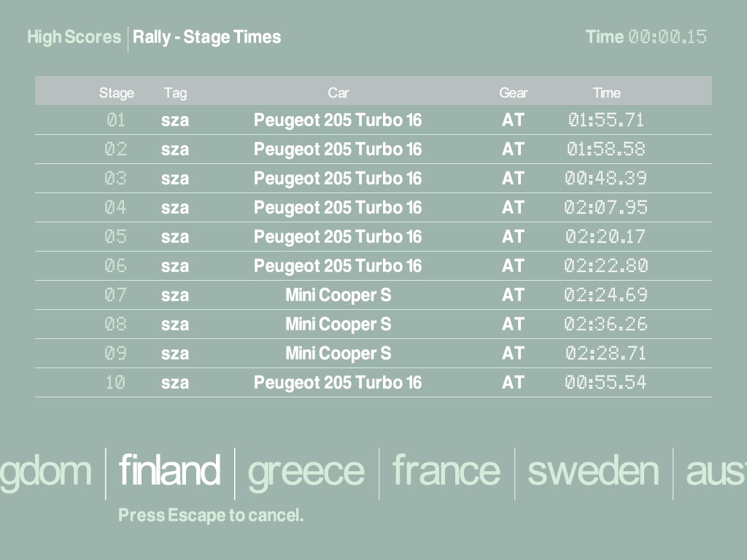Click the High Scores heading
The width and height of the screenshot is (747, 560).
[74, 37]
